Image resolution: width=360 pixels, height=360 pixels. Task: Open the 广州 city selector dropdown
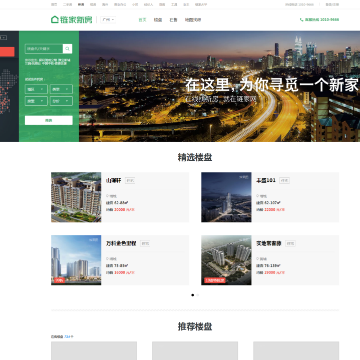tap(108, 20)
